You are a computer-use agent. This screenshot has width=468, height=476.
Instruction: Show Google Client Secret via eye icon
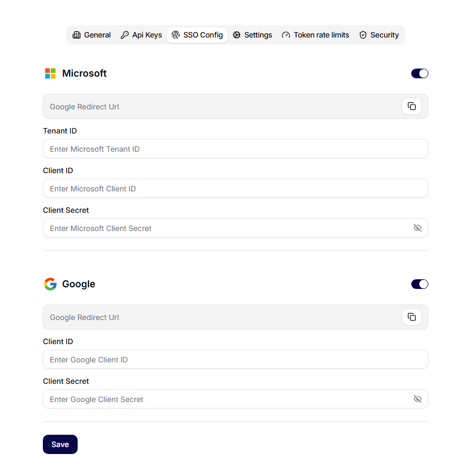417,399
